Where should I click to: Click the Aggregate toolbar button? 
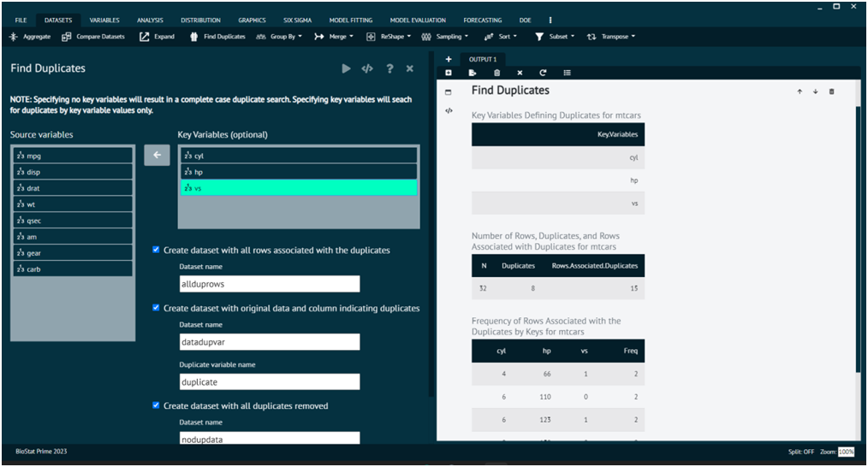click(30, 37)
